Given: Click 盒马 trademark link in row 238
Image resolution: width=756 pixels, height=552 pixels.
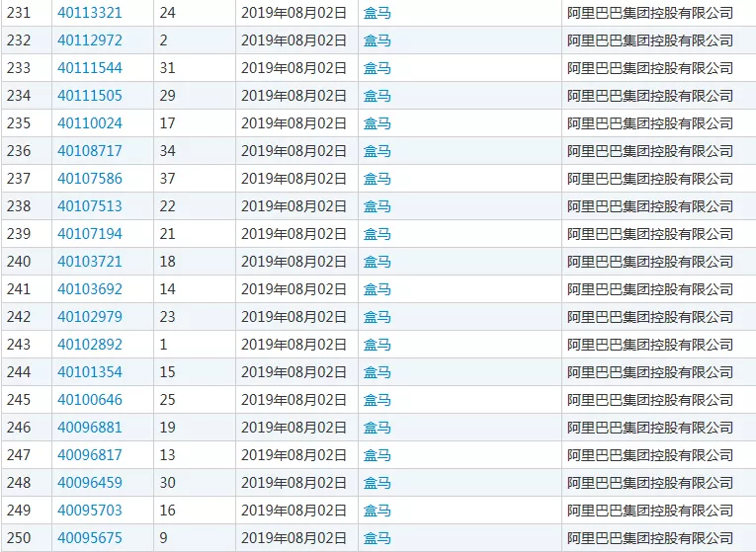Looking at the screenshot, I should pyautogui.click(x=378, y=206).
